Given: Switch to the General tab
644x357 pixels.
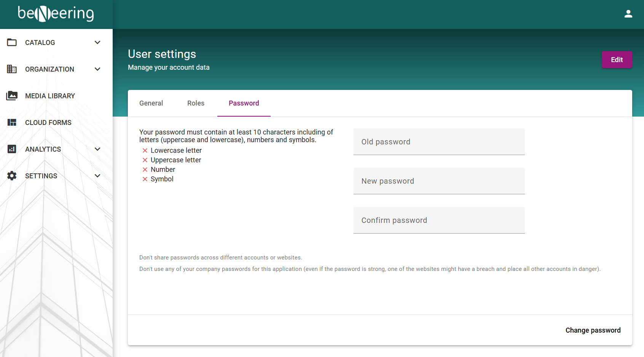Looking at the screenshot, I should pyautogui.click(x=151, y=103).
